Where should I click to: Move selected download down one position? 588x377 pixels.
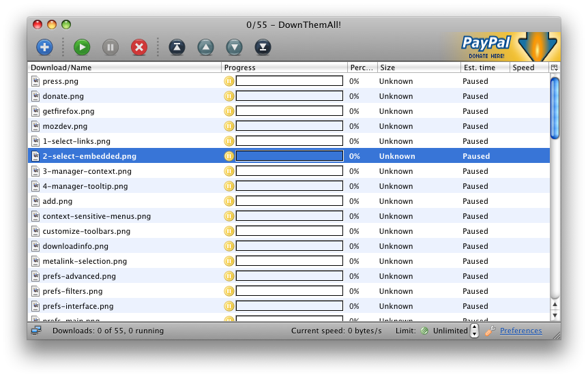pos(234,47)
